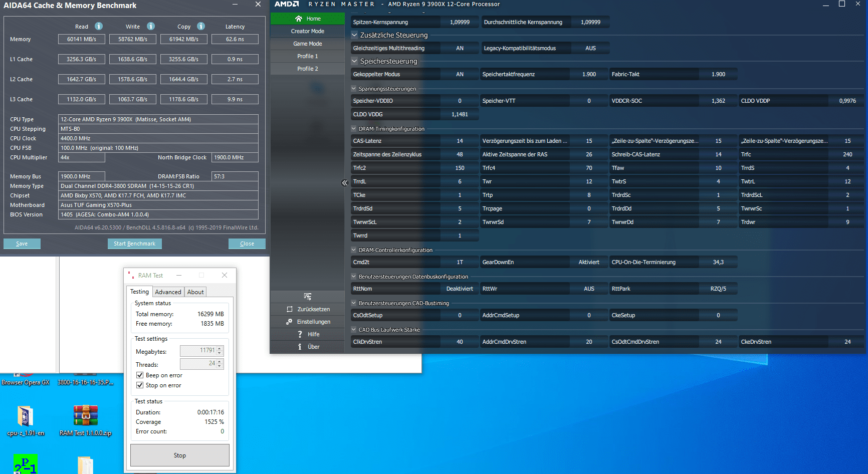The width and height of the screenshot is (868, 474).
Task: Decrease Threads value with down stepper
Action: (220, 366)
